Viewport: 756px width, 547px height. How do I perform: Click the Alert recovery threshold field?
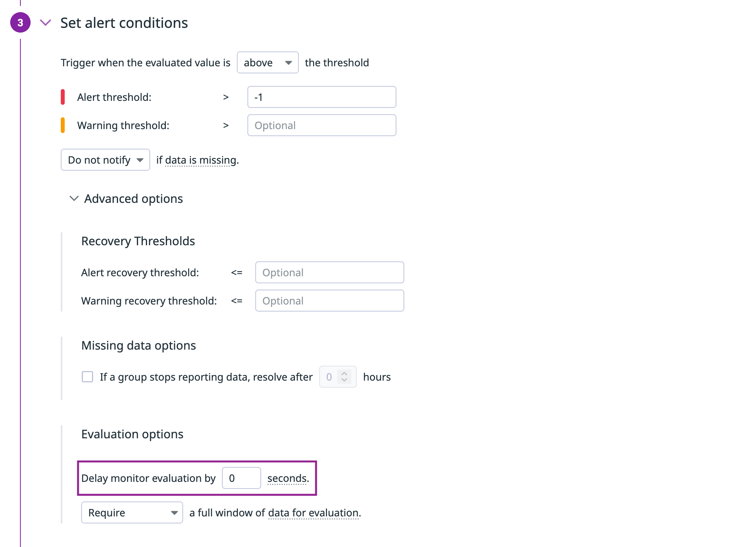[x=329, y=273]
